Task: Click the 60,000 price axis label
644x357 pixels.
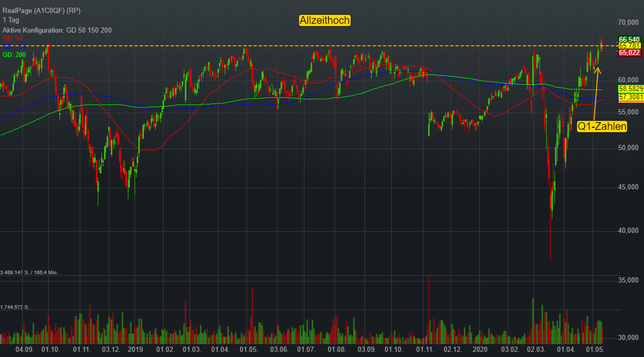Action: (x=628, y=80)
